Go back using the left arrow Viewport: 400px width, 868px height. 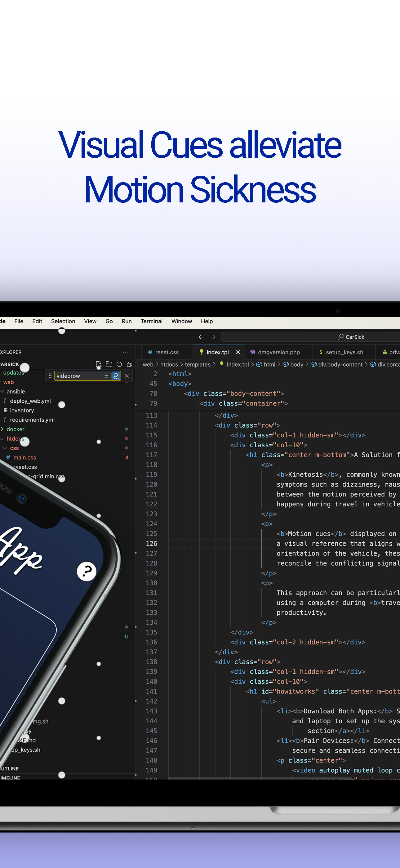point(201,337)
